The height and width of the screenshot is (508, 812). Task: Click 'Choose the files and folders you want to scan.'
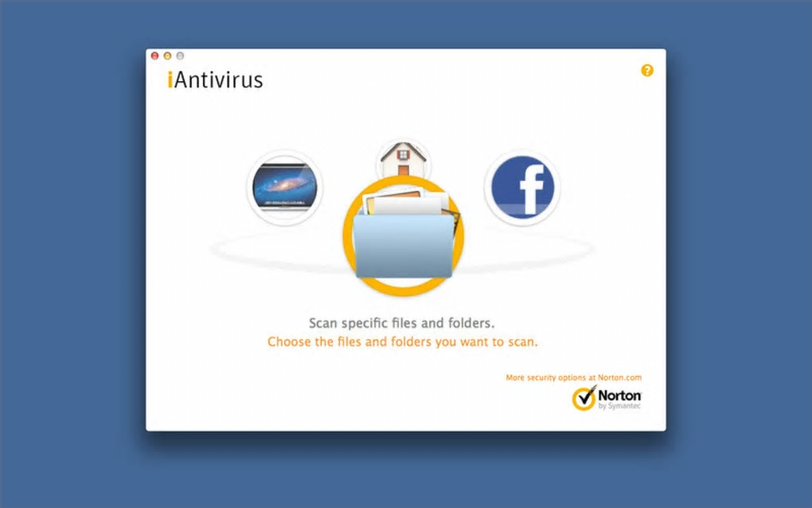(402, 342)
